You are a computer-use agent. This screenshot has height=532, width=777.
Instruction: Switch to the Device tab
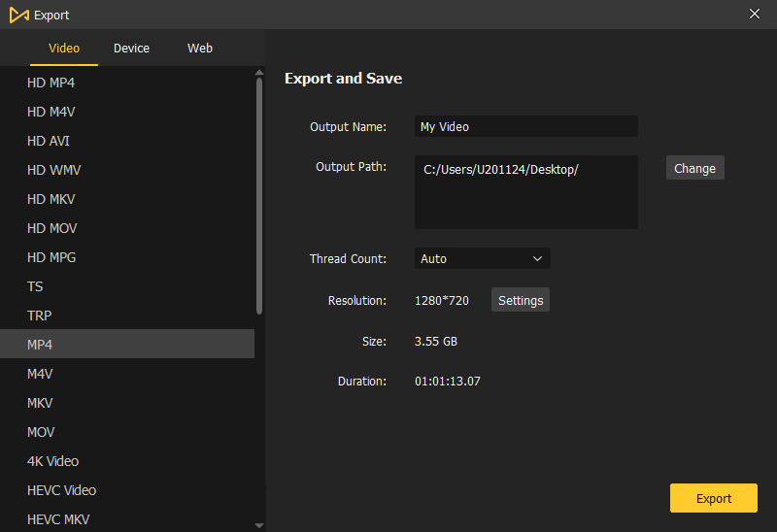[131, 48]
